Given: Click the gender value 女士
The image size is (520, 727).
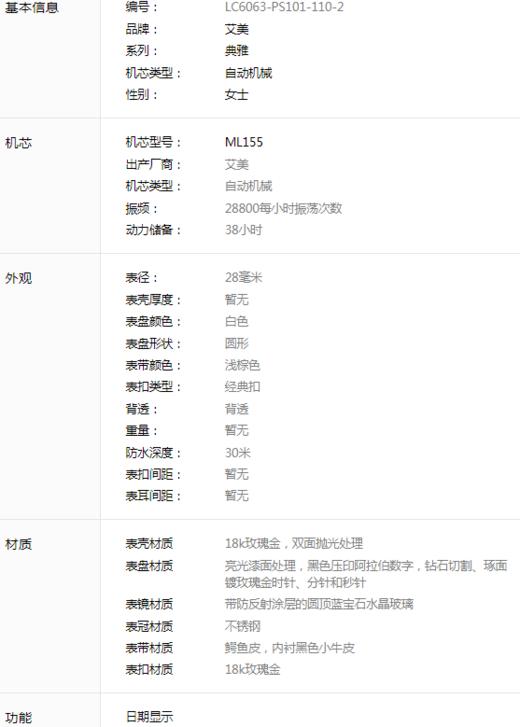Looking at the screenshot, I should point(236,95).
